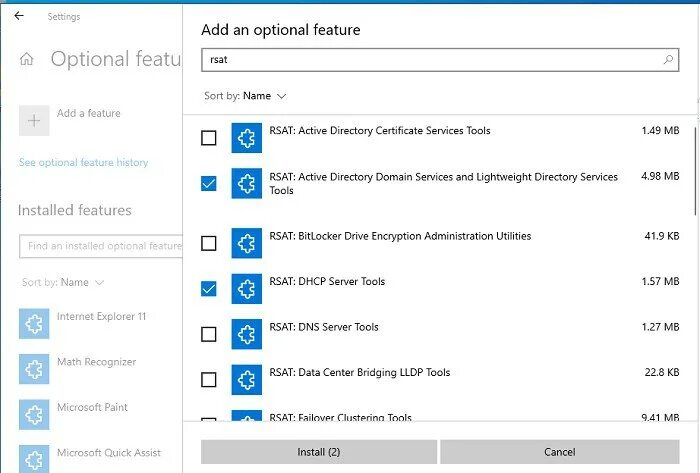Check RSAT Active Directory Certificate Services Tools
The width and height of the screenshot is (700, 473).
[x=208, y=138]
